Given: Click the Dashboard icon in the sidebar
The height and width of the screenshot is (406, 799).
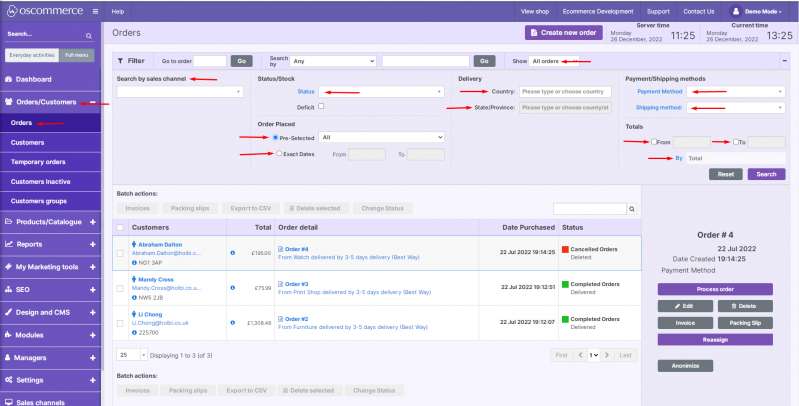Looking at the screenshot, I should click(9, 79).
